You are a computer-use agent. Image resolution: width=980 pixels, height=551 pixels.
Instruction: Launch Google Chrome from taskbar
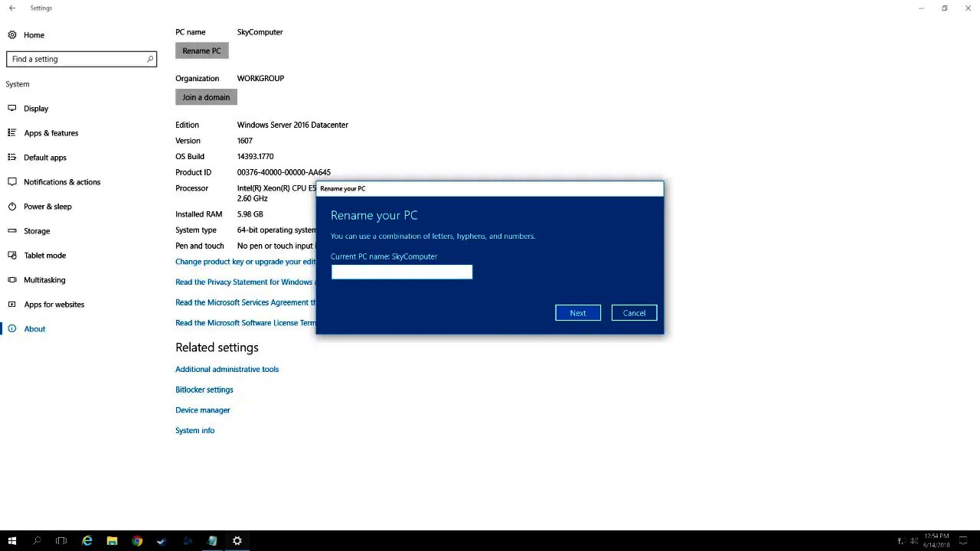(137, 541)
